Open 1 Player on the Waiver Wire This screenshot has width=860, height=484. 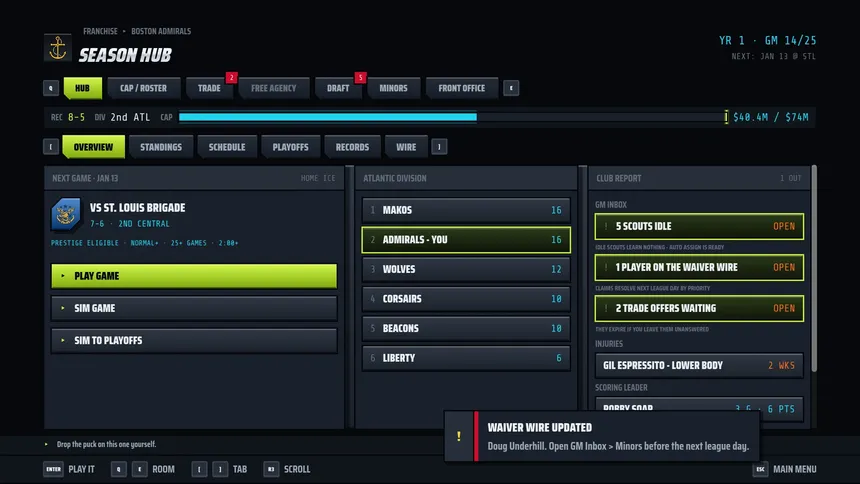699,267
